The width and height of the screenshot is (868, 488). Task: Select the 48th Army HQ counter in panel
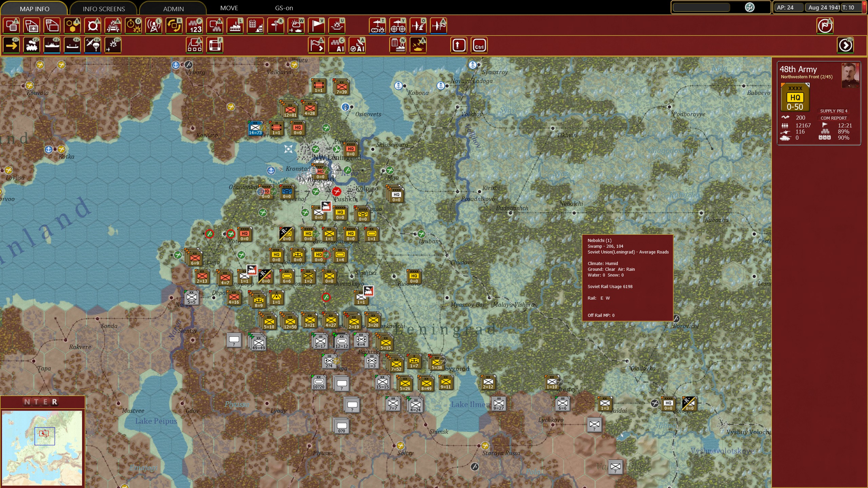click(795, 98)
